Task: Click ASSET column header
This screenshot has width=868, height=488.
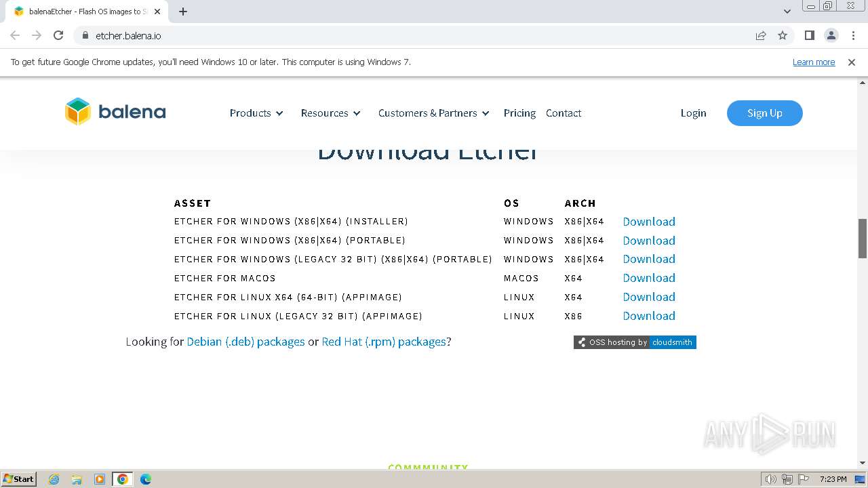Action: click(x=193, y=203)
